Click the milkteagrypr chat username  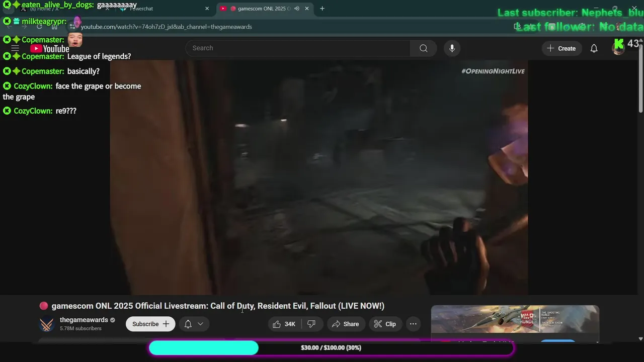(x=44, y=21)
